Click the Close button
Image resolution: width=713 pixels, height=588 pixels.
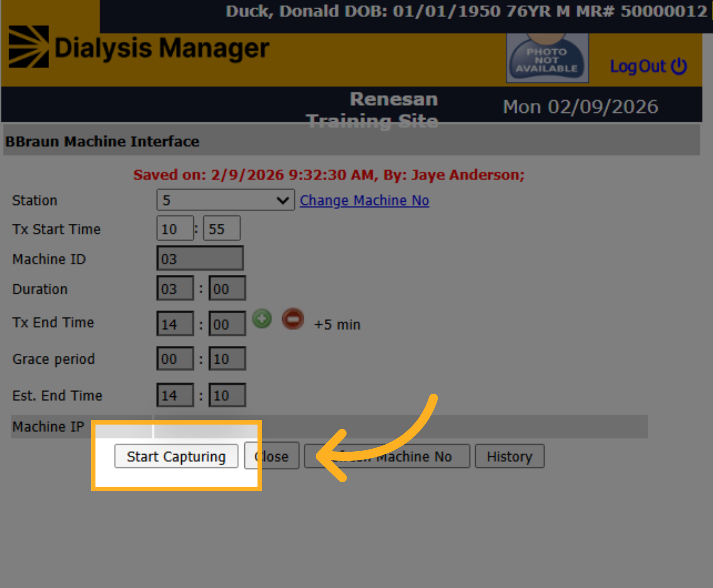point(272,456)
